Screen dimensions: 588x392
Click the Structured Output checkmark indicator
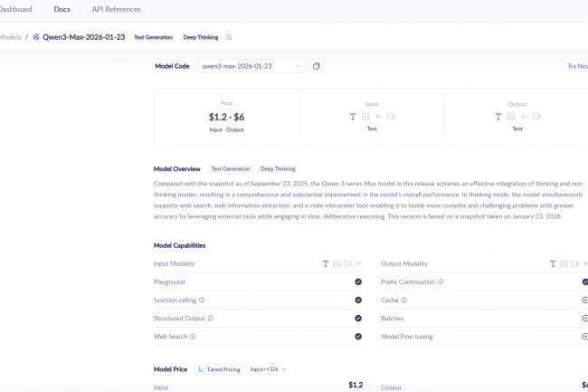click(358, 319)
